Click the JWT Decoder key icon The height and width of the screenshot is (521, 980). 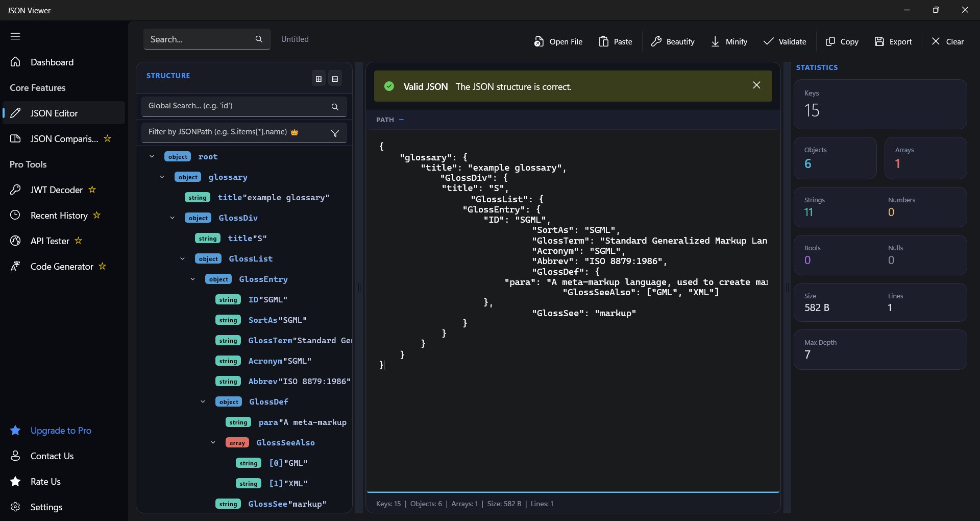15,190
